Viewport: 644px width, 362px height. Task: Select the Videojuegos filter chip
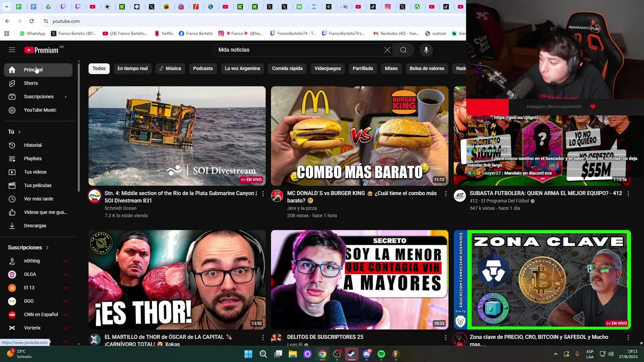328,68
